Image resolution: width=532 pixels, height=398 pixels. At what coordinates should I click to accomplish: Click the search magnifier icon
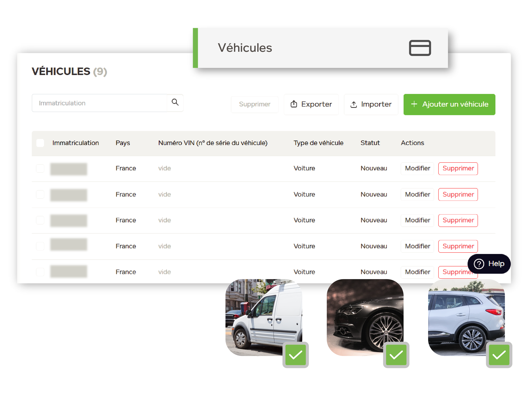pos(175,102)
